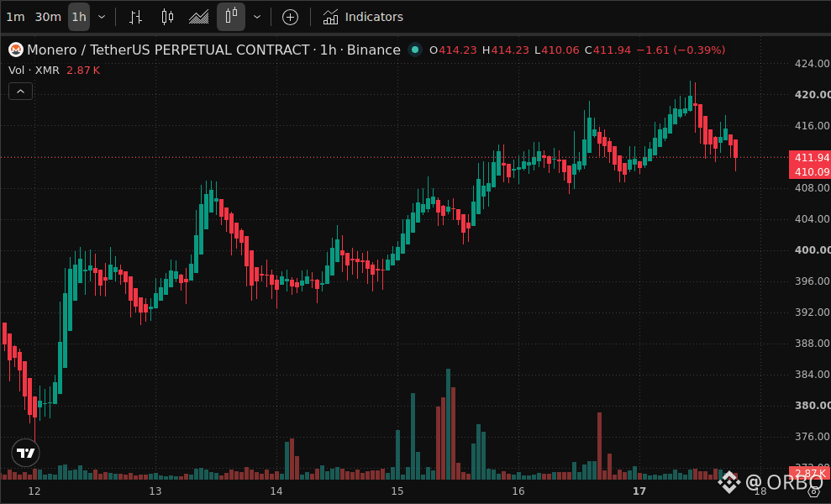Click date 15 on the time axis
Screen dimensions: 831x504
[397, 491]
